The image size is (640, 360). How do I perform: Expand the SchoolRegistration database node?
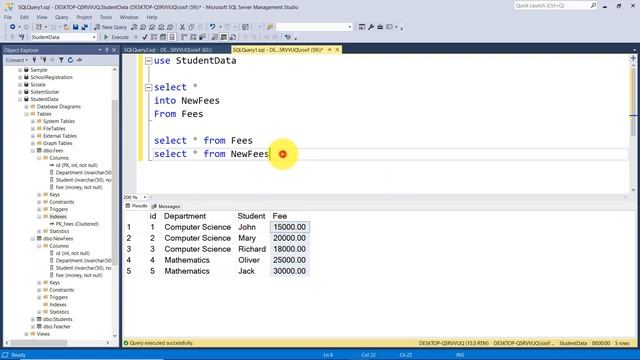pos(20,77)
